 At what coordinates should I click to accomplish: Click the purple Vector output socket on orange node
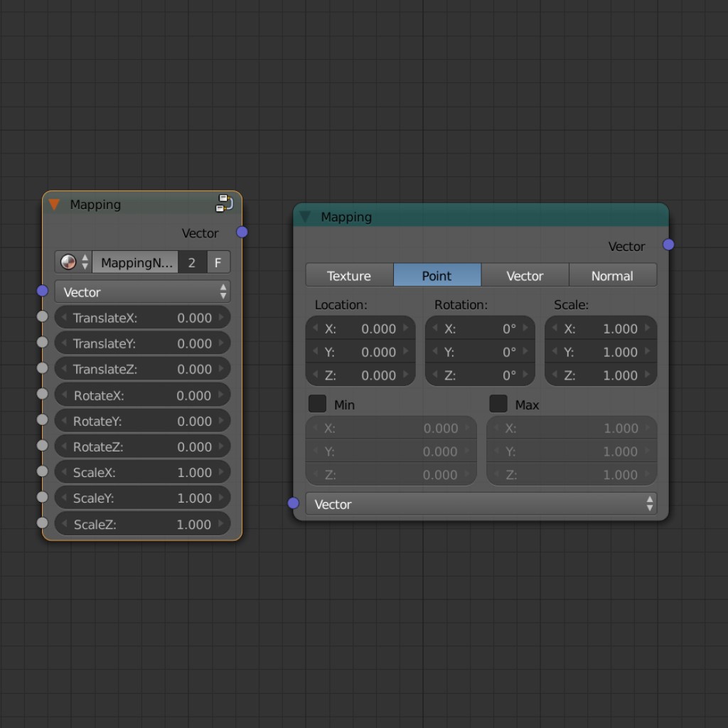click(x=242, y=232)
